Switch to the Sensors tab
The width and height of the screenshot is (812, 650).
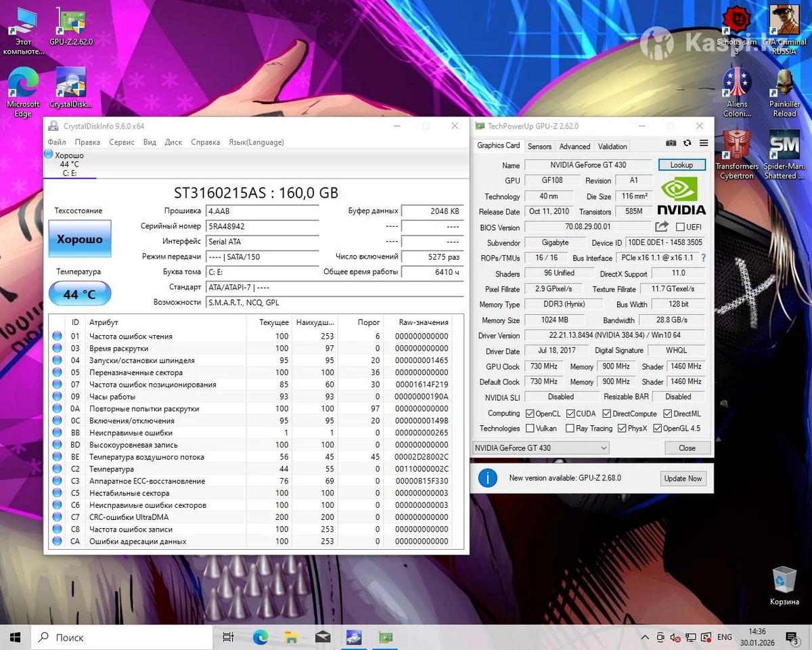[x=539, y=146]
